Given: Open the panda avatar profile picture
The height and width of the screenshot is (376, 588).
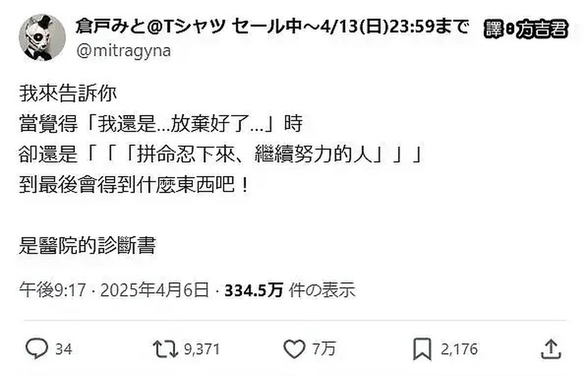Looking at the screenshot, I should pyautogui.click(x=42, y=37).
